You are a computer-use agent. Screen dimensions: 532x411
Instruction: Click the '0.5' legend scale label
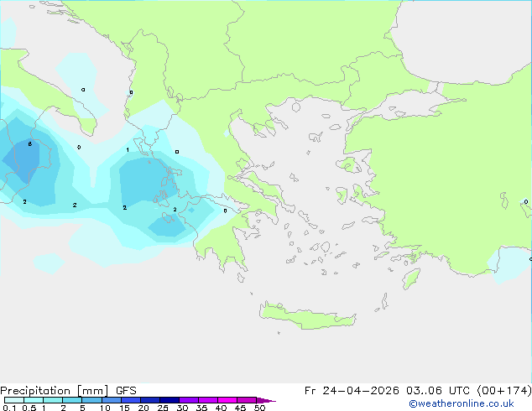click(29, 408)
